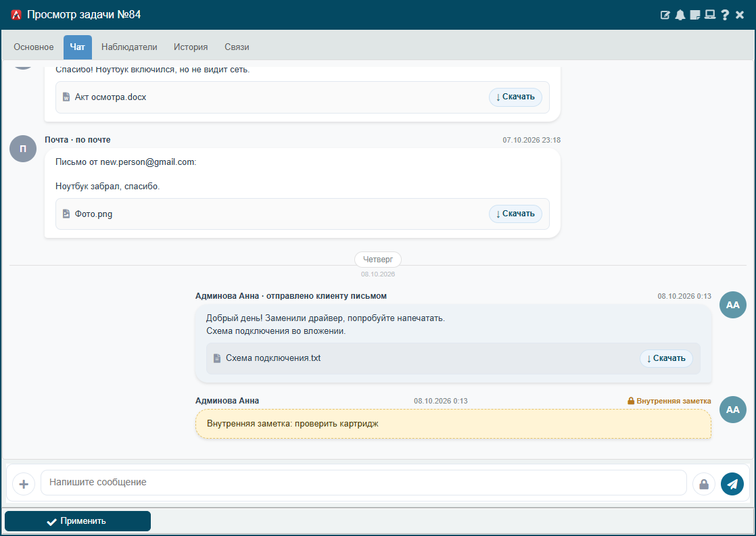Click the window title «Просмотр задачи №84»
756x536 pixels.
[x=84, y=14]
